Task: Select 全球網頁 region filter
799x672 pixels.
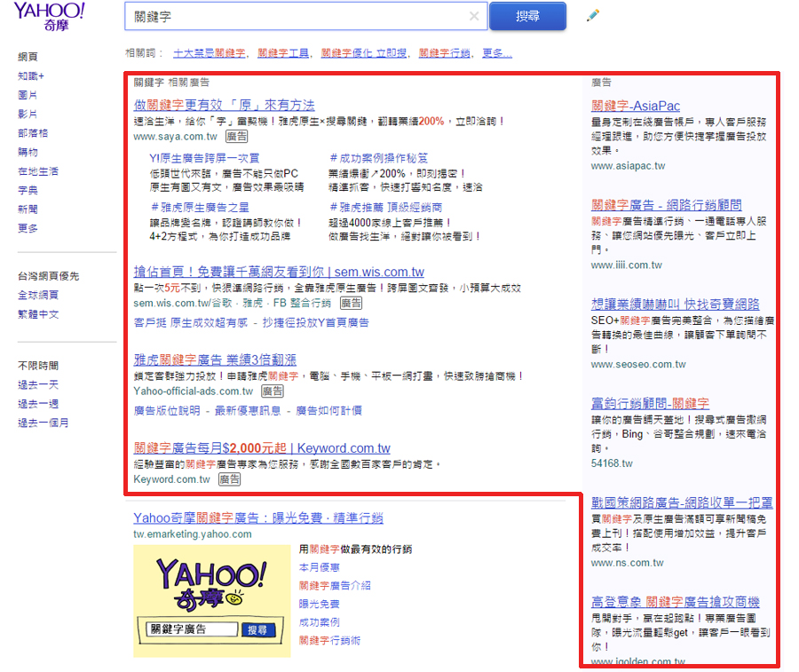Action: click(38, 296)
